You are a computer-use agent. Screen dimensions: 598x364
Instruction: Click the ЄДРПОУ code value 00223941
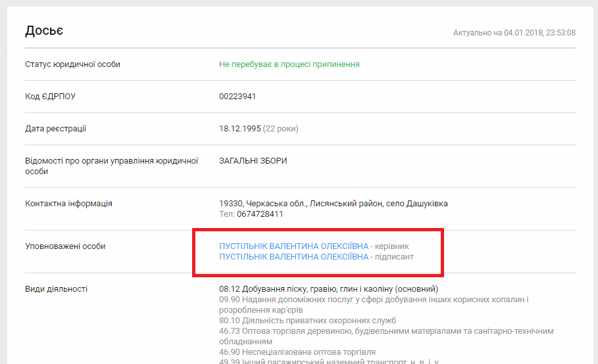coord(237,97)
